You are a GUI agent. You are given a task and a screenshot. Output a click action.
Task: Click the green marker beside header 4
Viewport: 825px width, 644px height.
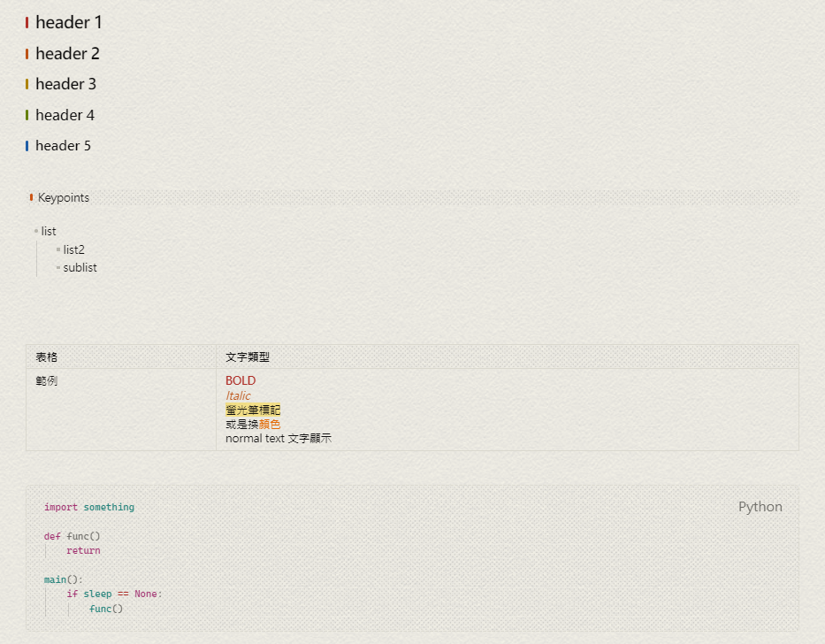coord(27,114)
